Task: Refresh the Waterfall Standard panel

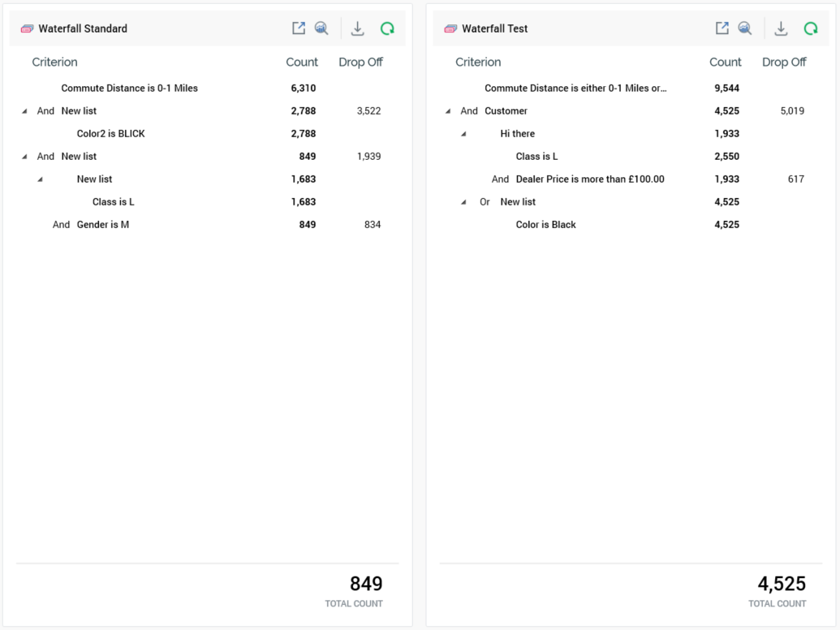Action: (x=387, y=28)
